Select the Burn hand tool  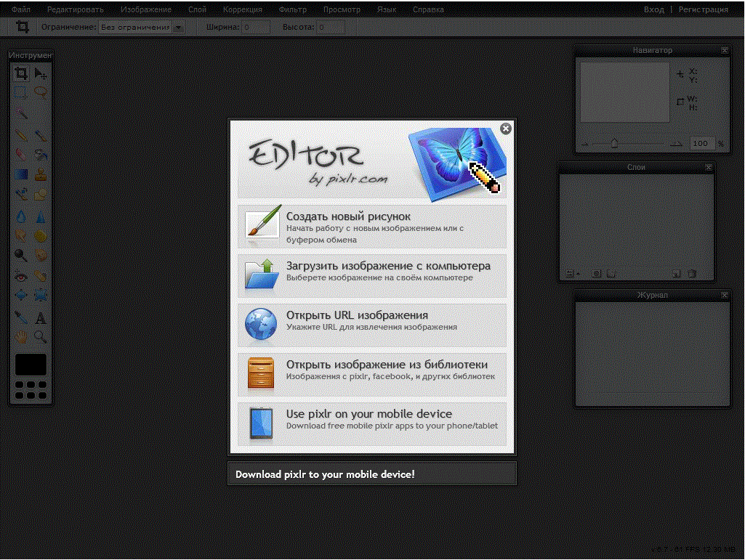pyautogui.click(x=41, y=256)
